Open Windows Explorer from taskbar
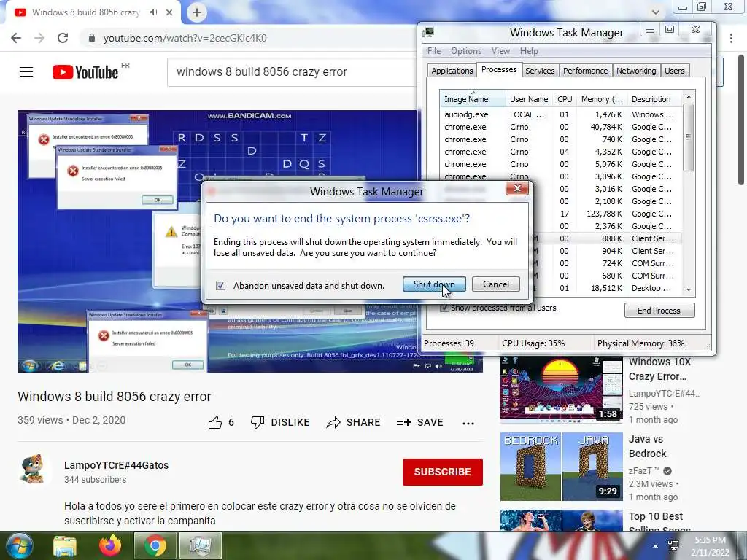Image resolution: width=747 pixels, height=560 pixels. point(65,546)
